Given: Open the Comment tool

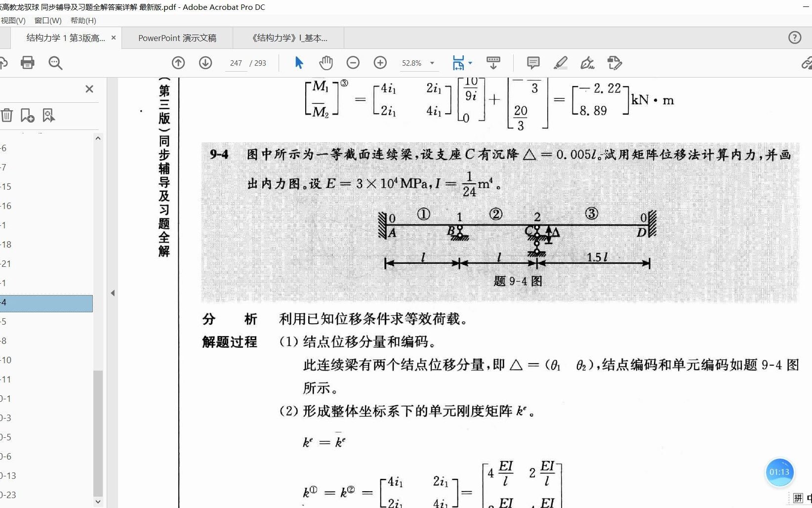Looking at the screenshot, I should (x=532, y=63).
